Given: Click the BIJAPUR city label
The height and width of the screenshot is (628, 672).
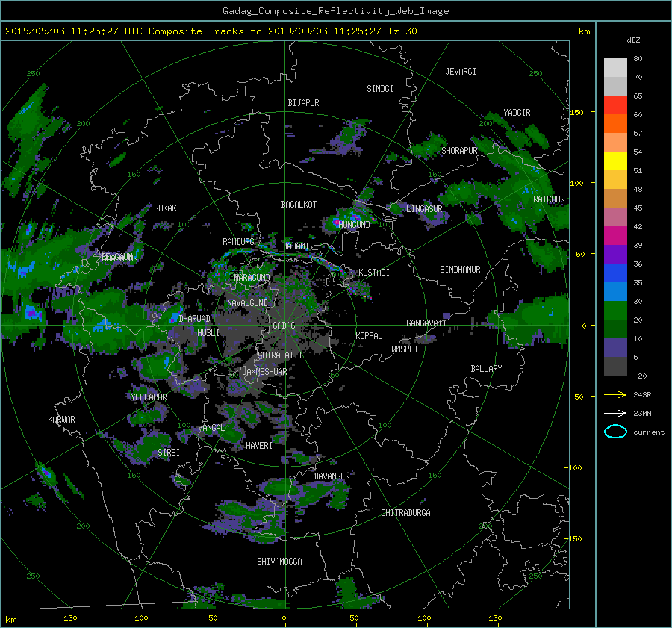Looking at the screenshot, I should [303, 103].
